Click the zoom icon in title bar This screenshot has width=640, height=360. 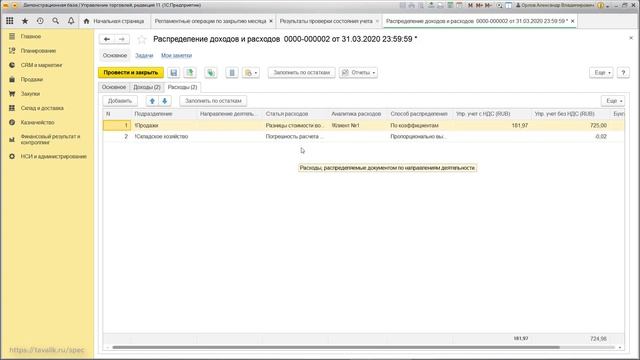(x=500, y=5)
